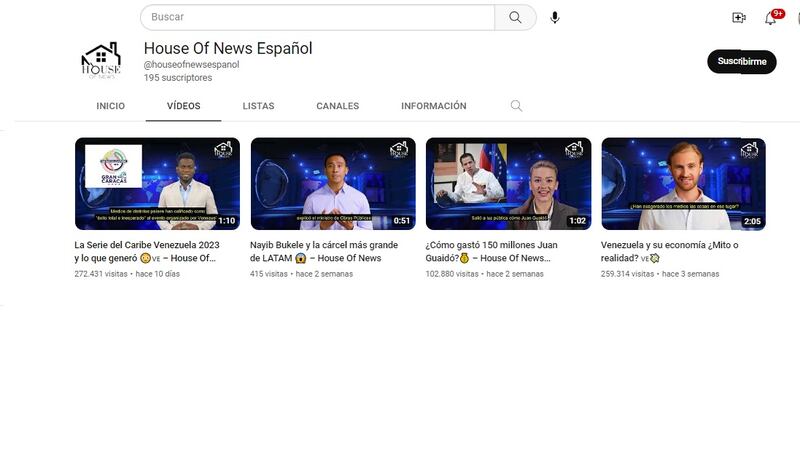Subscribe with the Suscribirme button
The image size is (800, 452).
pos(742,61)
